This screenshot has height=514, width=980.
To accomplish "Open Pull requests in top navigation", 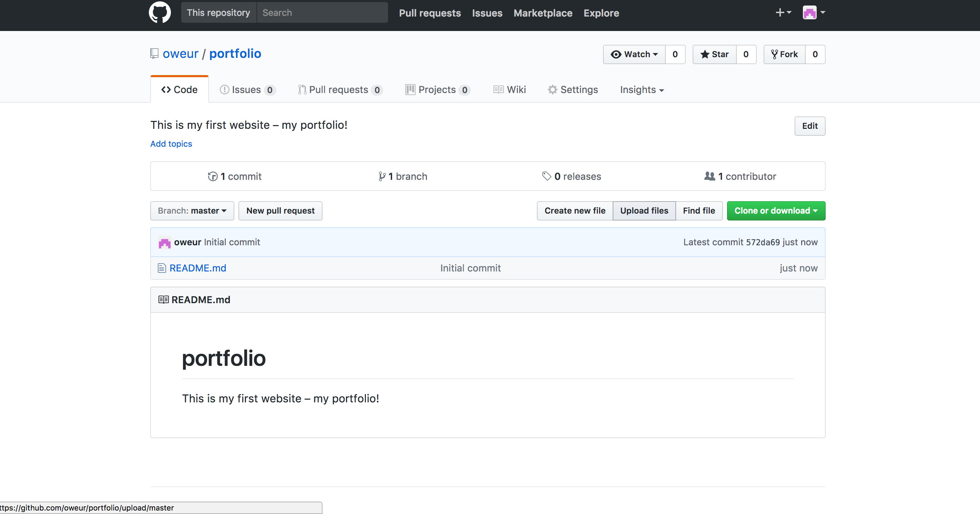I will pyautogui.click(x=430, y=13).
